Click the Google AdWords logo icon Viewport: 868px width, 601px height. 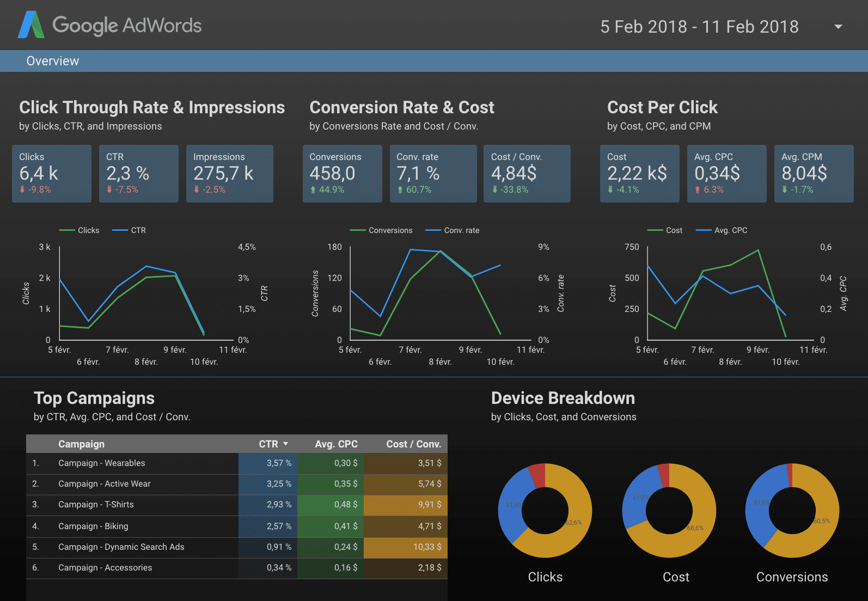pyautogui.click(x=31, y=25)
